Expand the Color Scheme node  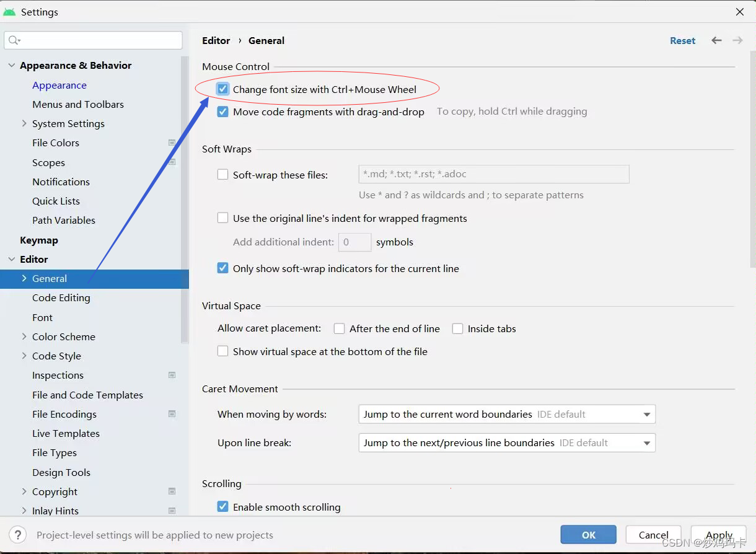pos(24,336)
